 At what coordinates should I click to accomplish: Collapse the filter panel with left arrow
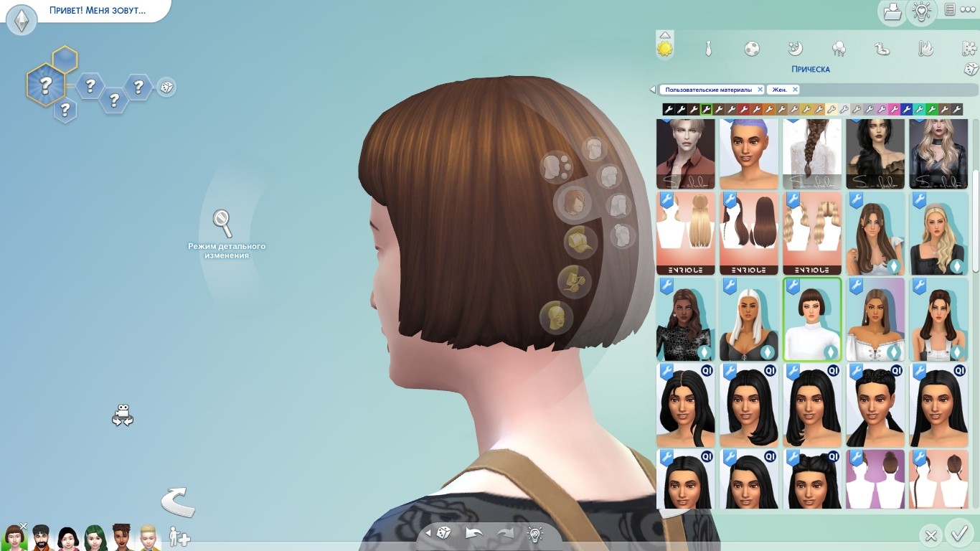tap(652, 90)
